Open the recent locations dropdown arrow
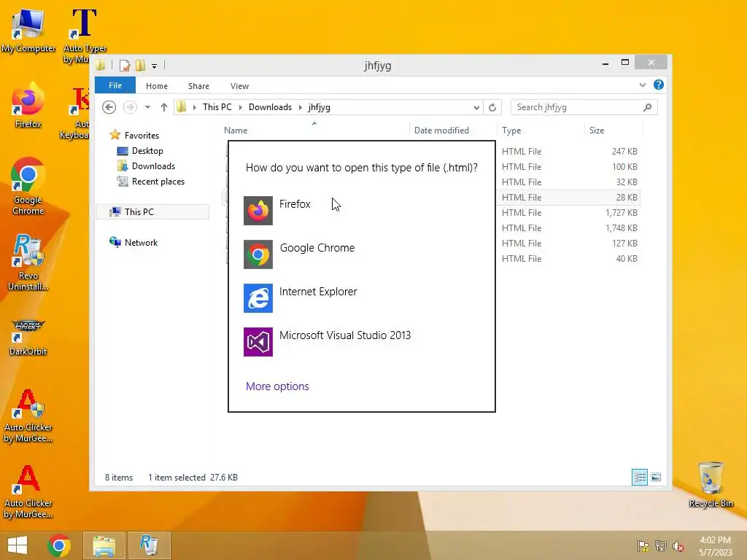This screenshot has height=560, width=747. pos(147,107)
